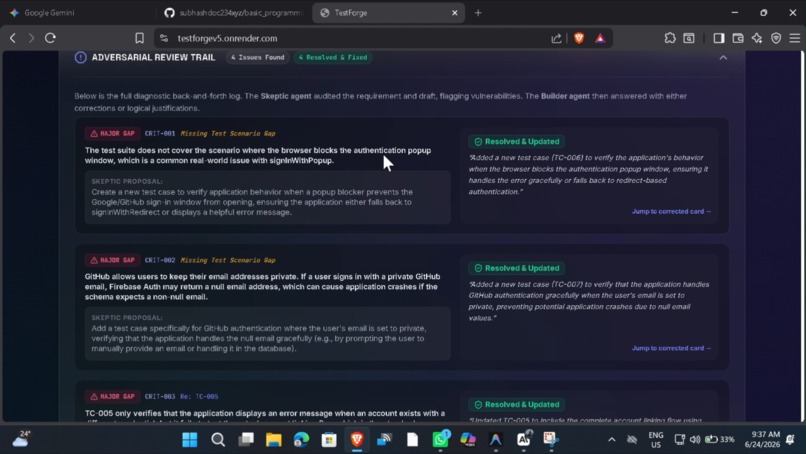Open Leo AI sparkle icon

757,38
